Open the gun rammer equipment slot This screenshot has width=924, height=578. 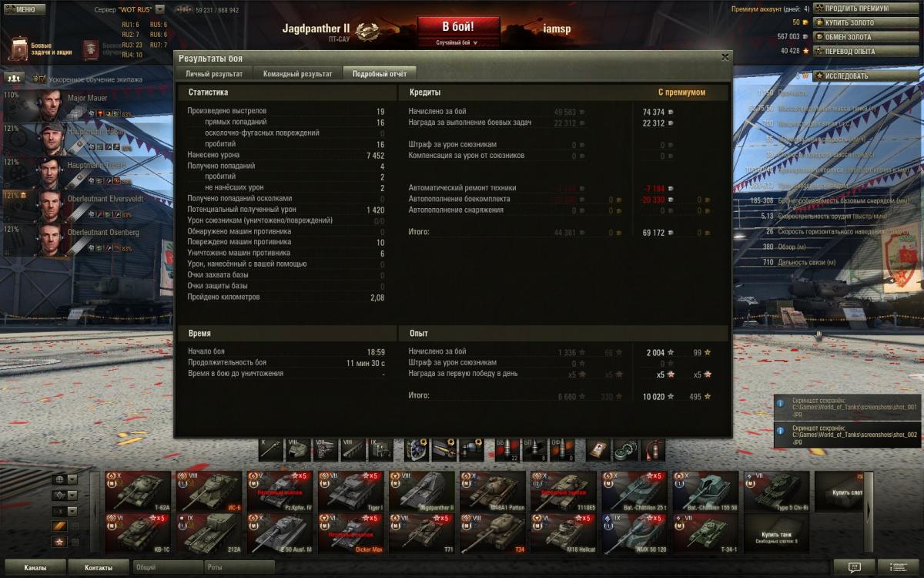[444, 450]
